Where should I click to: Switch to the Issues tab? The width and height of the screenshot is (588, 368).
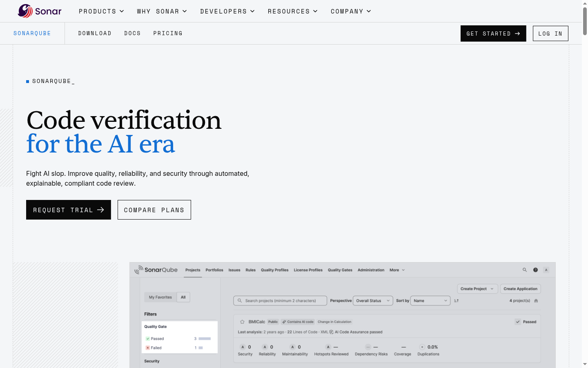tap(234, 270)
